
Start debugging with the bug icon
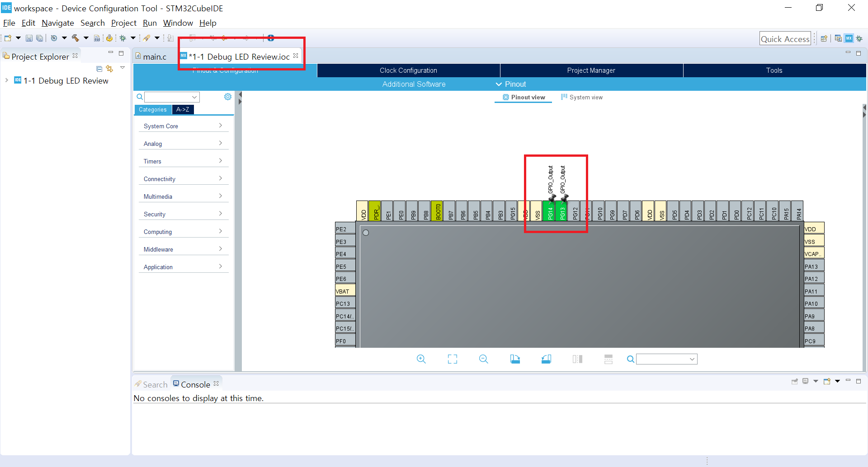click(123, 38)
